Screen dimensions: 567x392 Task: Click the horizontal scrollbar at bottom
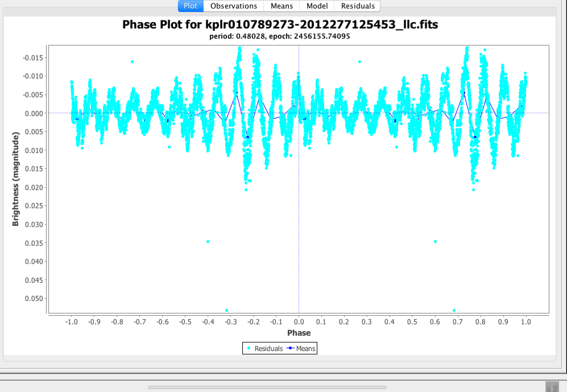[267, 387]
